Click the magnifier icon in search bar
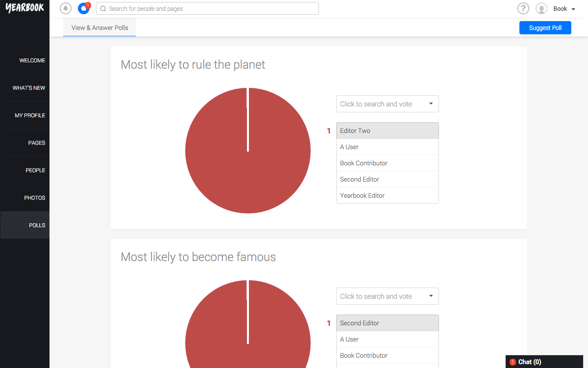 103,9
